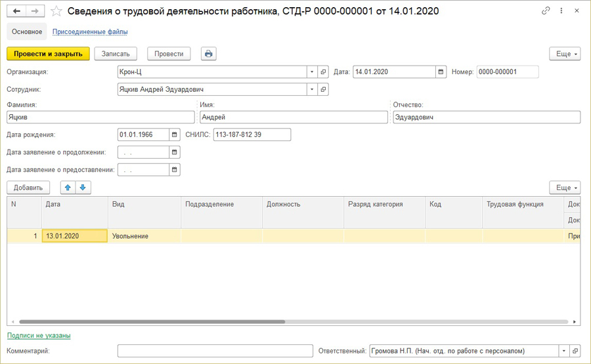Screen dimensions: 591x364
Task: Click the document date field 14.01.2020
Action: pyautogui.click(x=394, y=71)
